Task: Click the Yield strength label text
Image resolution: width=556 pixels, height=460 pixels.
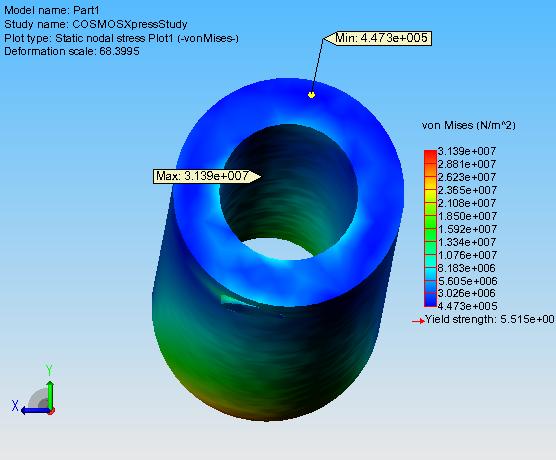Action: [489, 319]
